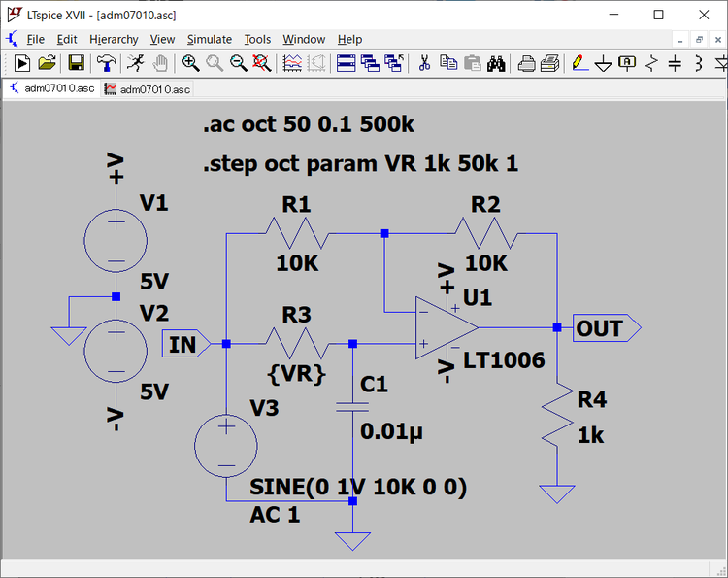Viewport: 728px width, 578px height.
Task: Select the Place Ground symbol tool
Action: click(603, 63)
